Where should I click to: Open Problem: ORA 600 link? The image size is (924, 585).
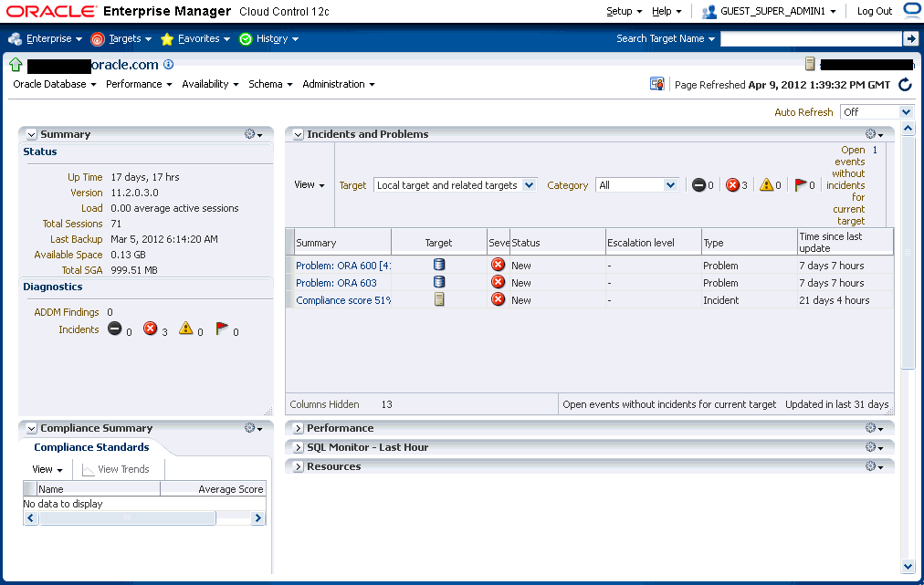click(x=343, y=266)
